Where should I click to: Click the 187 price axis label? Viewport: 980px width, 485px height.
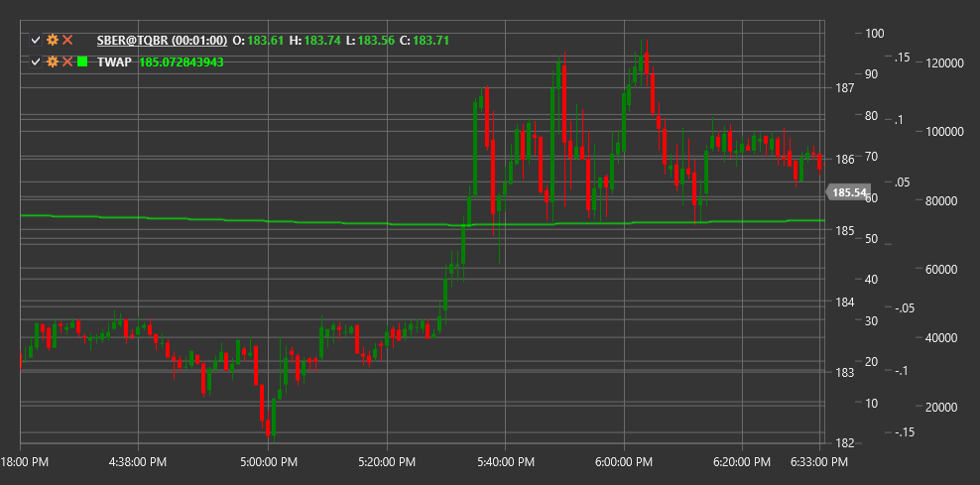(844, 88)
